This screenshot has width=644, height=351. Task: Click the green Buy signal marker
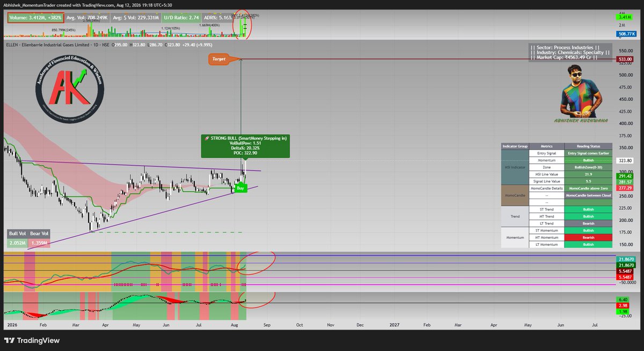click(x=241, y=189)
